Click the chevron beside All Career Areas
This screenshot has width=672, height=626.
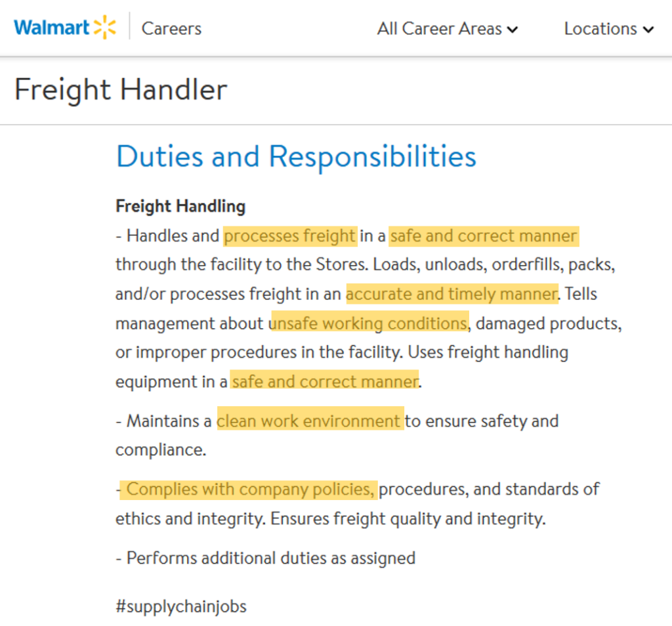512,30
